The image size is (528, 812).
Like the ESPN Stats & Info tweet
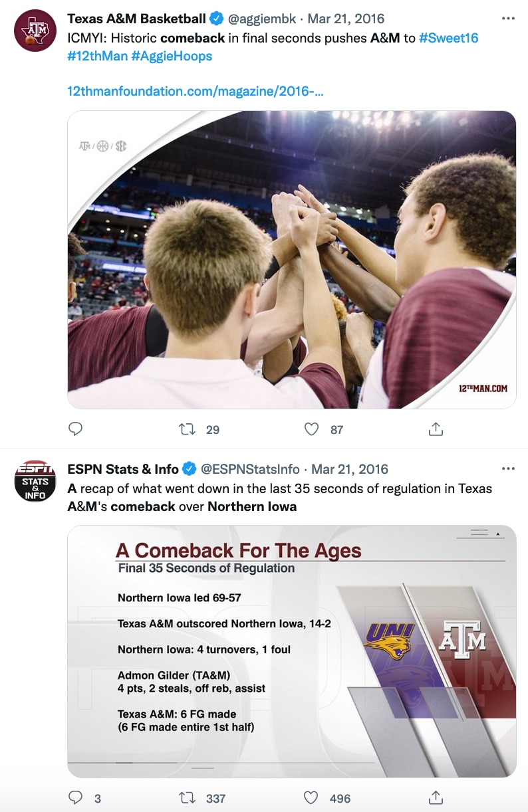point(311,797)
